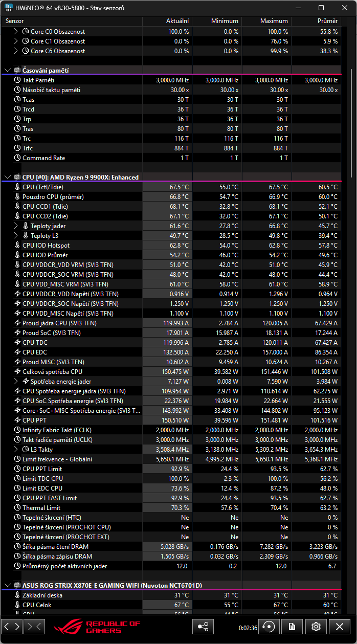Click the vertical scrollbar thumb
Image resolution: width=357 pixels, height=644 pixels.
pyautogui.click(x=351, y=123)
